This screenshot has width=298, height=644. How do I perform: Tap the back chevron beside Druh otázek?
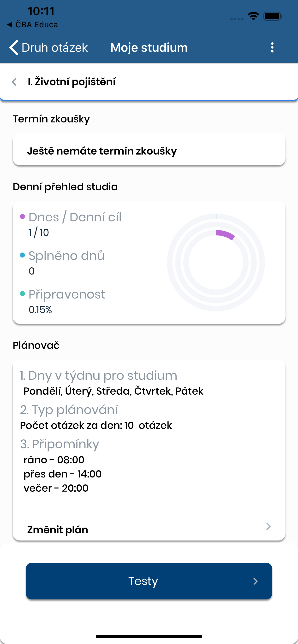point(14,47)
